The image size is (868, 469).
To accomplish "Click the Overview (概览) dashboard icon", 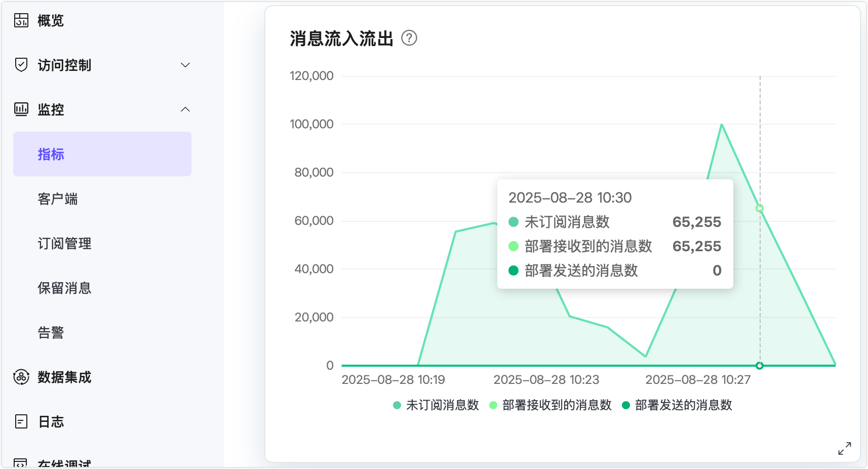I will [x=21, y=20].
